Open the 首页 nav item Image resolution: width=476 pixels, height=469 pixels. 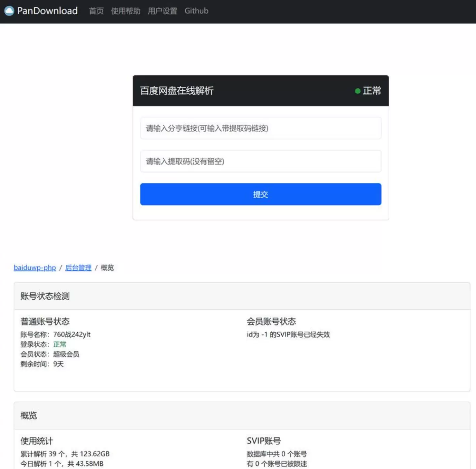click(x=96, y=11)
